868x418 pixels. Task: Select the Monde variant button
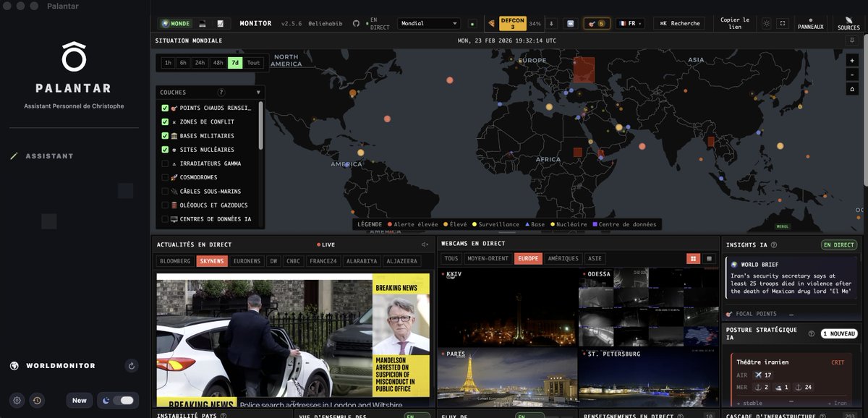click(176, 23)
